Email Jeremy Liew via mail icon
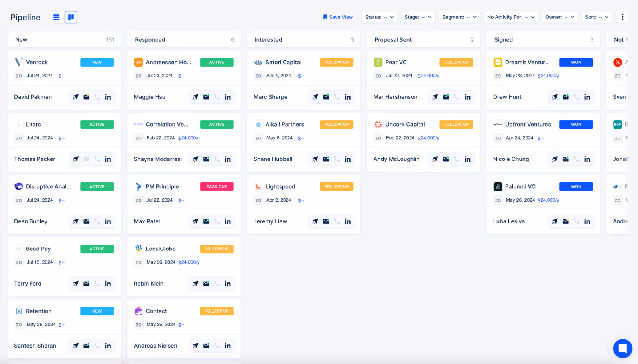This screenshot has height=364, width=638. pyautogui.click(x=326, y=221)
